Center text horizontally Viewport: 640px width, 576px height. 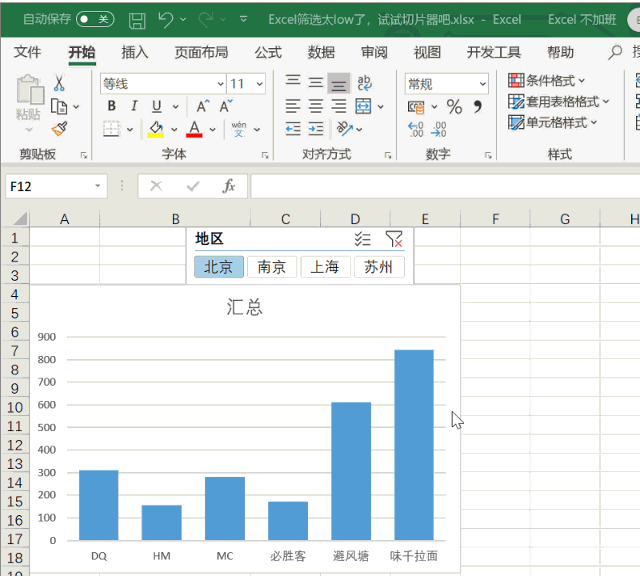pyautogui.click(x=316, y=107)
